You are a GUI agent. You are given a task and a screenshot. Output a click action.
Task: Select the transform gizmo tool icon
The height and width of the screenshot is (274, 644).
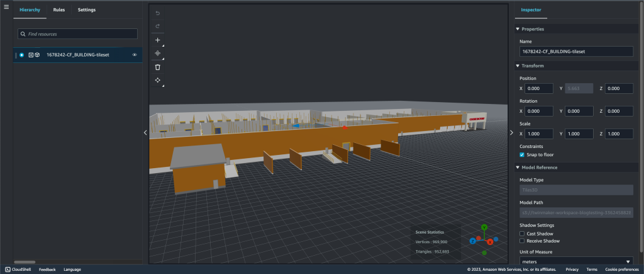click(x=157, y=54)
